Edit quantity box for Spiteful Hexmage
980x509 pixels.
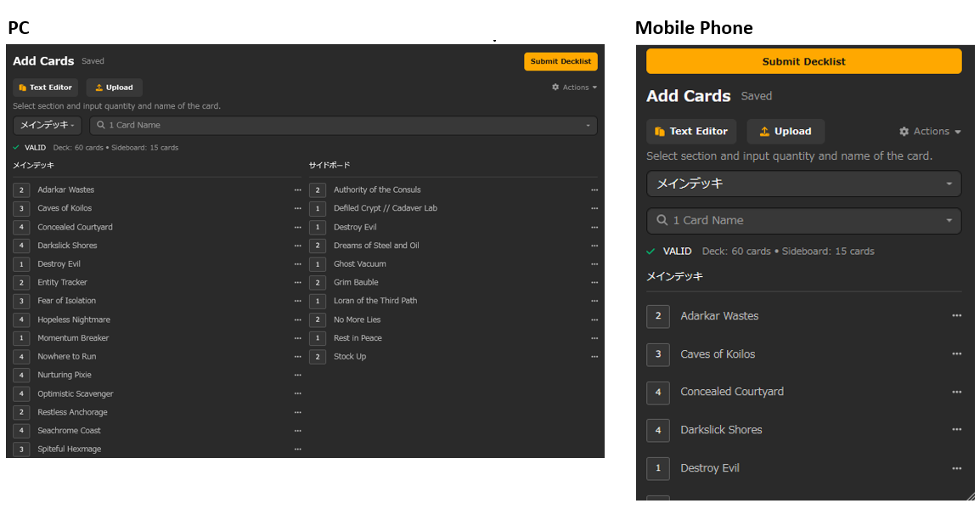coord(21,449)
